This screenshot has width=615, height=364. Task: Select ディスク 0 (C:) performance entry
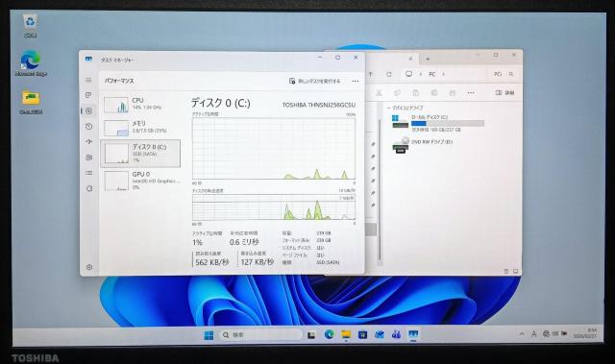[x=140, y=154]
